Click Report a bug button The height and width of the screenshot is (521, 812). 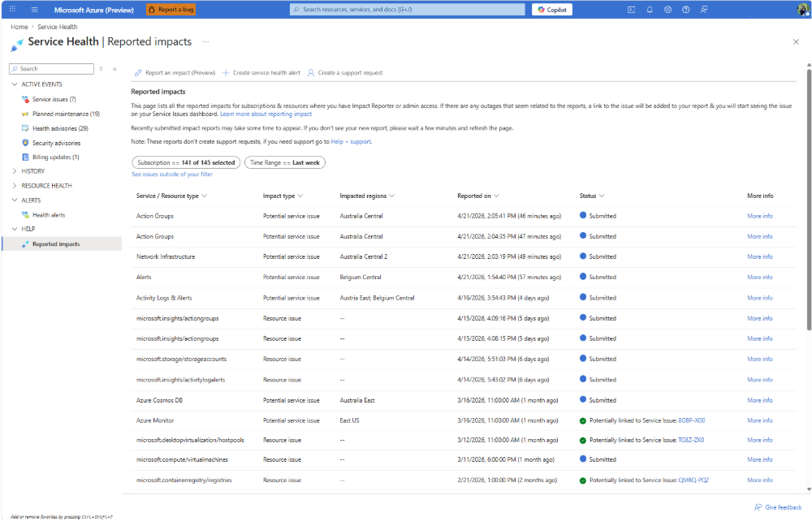pos(171,9)
